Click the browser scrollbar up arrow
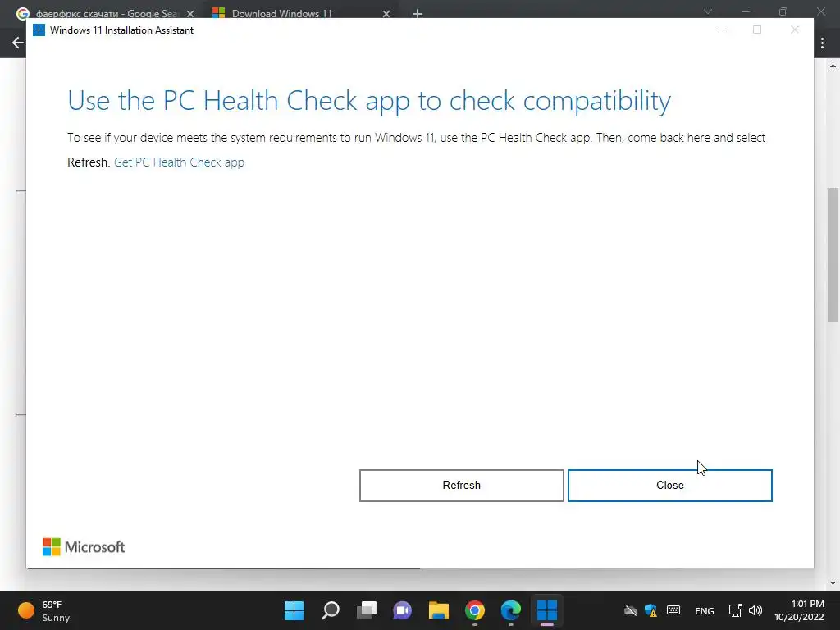 [833, 66]
